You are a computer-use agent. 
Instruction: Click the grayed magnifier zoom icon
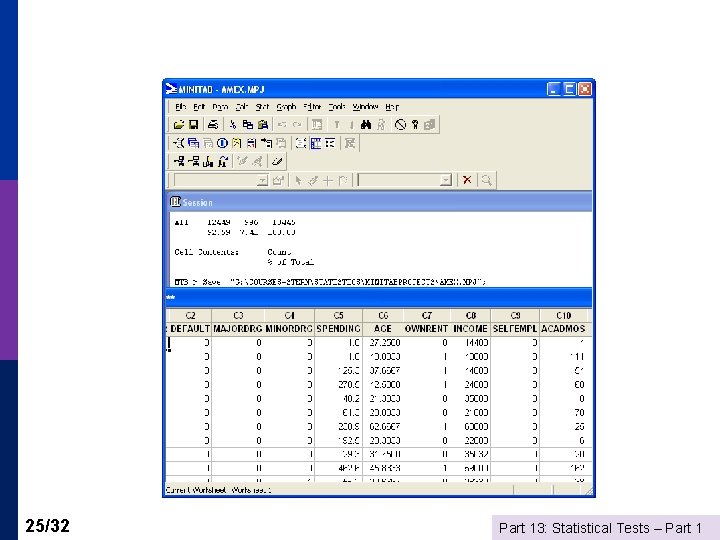[x=486, y=180]
